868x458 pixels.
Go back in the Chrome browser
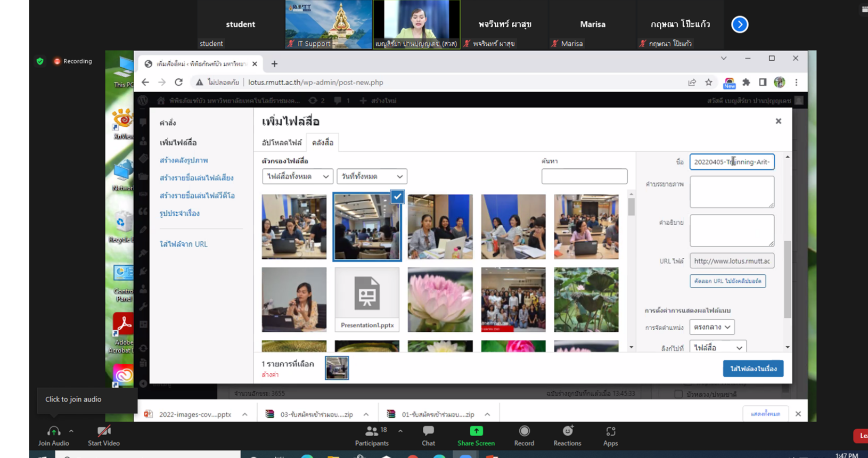pos(145,82)
